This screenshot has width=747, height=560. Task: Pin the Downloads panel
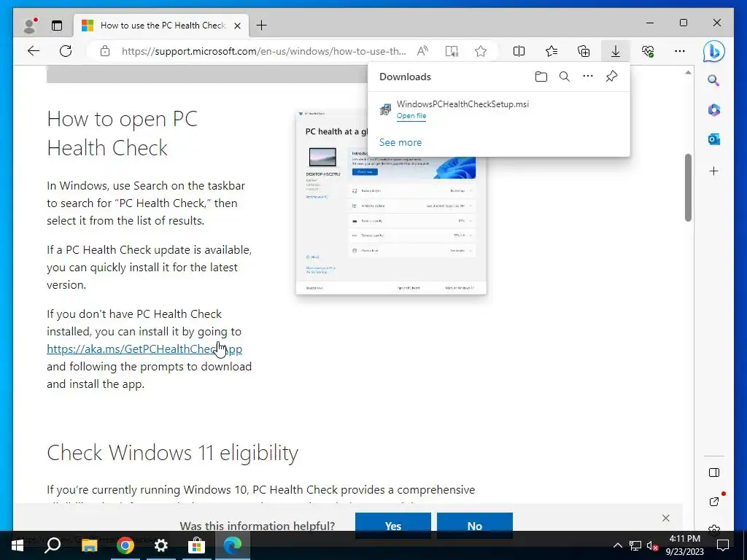tap(612, 76)
